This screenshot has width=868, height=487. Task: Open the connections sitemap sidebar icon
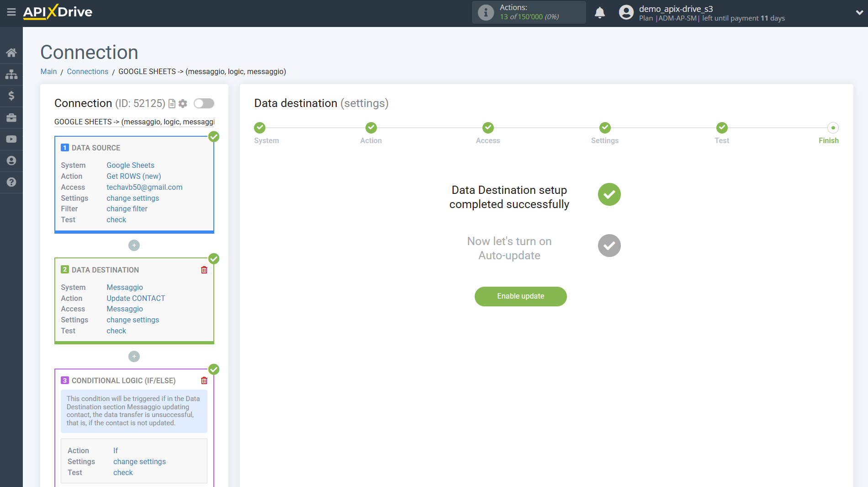11,74
